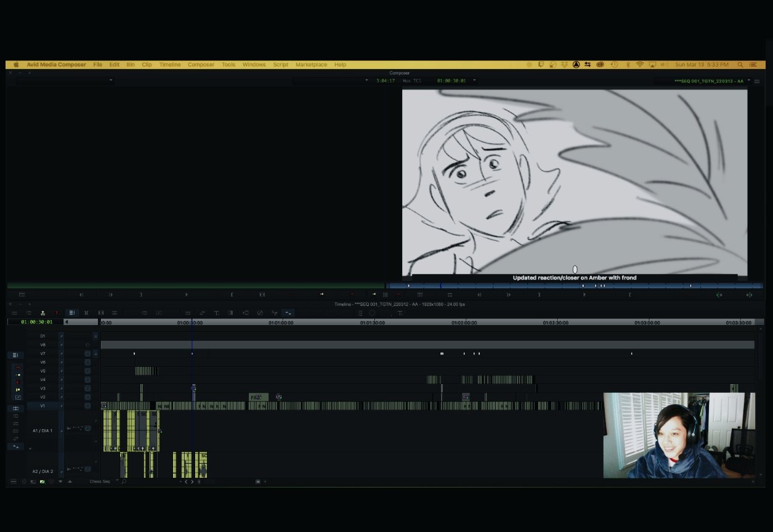The image size is (773, 532).
Task: Select the red Overwrite Trim Smart Tool
Action: point(18,382)
